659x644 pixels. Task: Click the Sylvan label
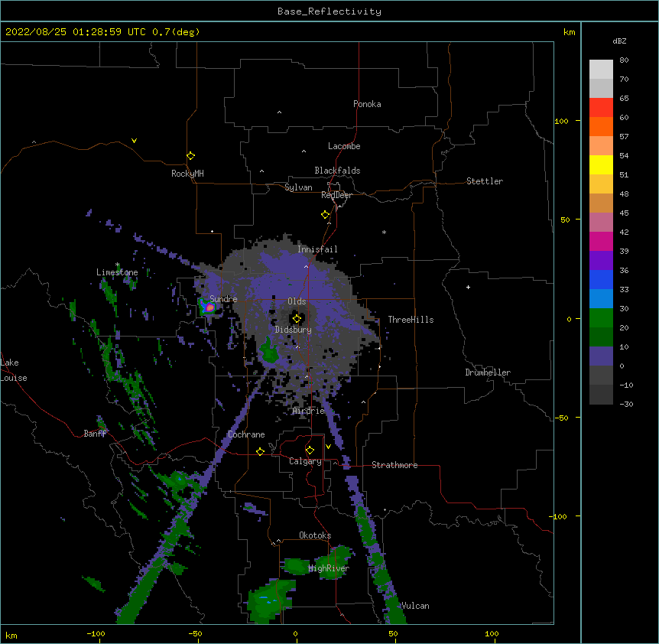[x=298, y=187]
